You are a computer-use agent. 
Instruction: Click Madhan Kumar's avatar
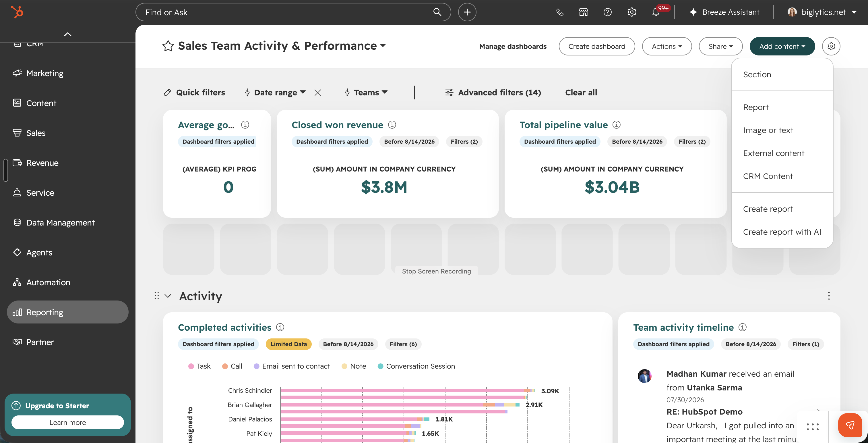coord(645,376)
